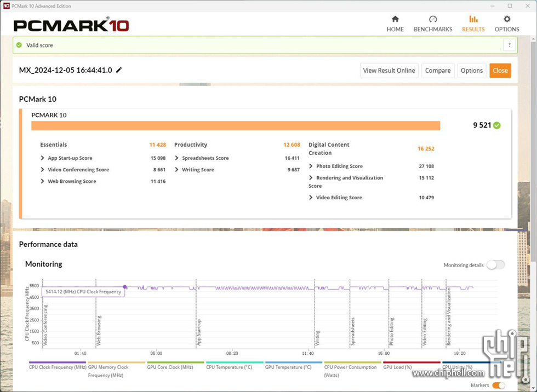Toggle GPU Load legend series

(412, 367)
